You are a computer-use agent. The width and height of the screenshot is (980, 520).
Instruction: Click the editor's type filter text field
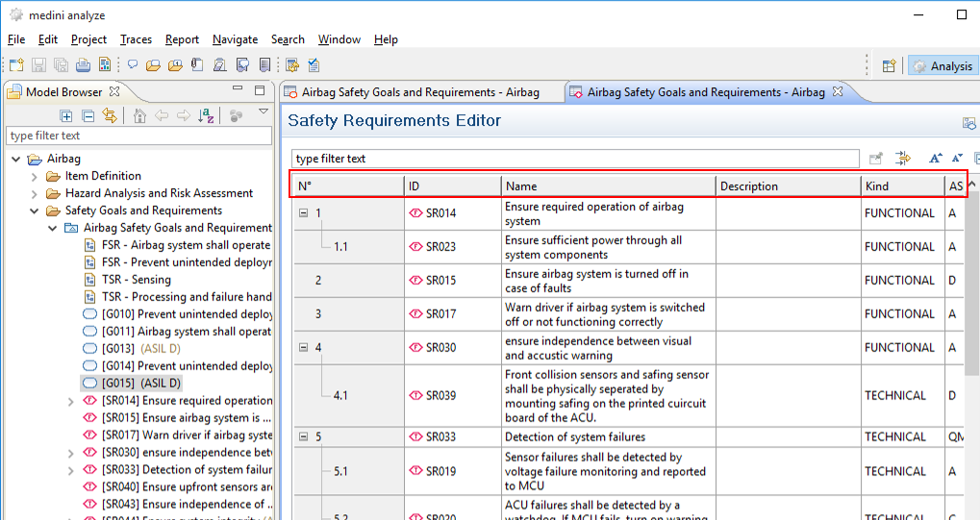(575, 159)
